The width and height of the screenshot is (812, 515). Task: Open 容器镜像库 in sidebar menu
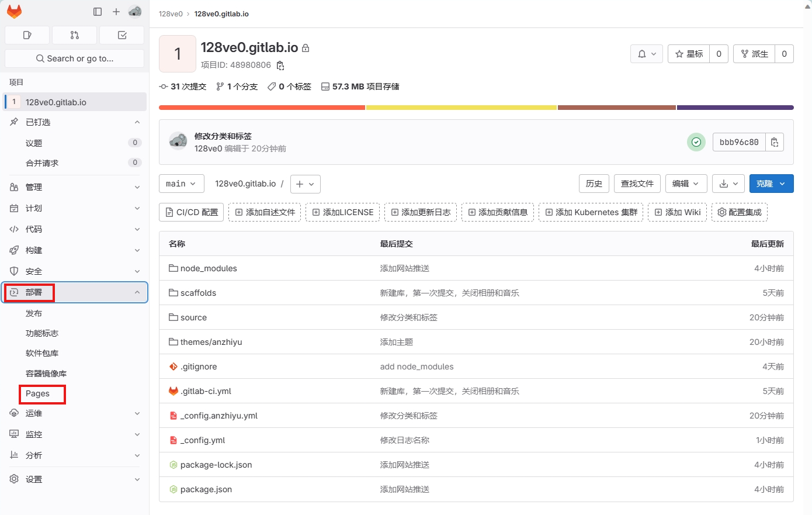(75, 374)
